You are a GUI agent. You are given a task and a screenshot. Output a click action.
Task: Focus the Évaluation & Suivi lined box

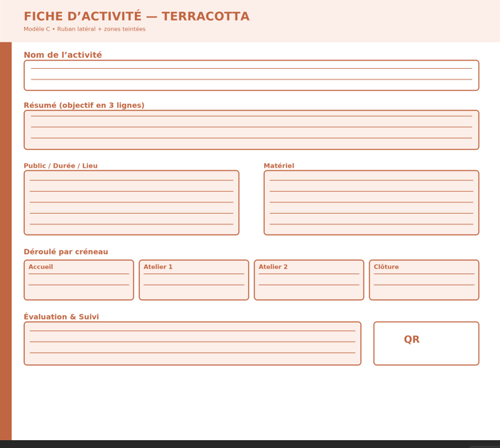tap(192, 344)
